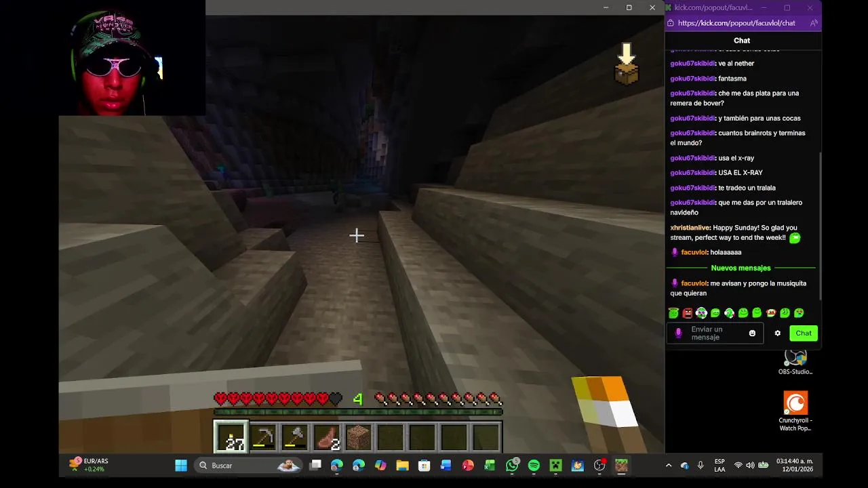The image size is (868, 488).
Task: Select the axe slot in Minecraft hotbar
Action: [294, 437]
